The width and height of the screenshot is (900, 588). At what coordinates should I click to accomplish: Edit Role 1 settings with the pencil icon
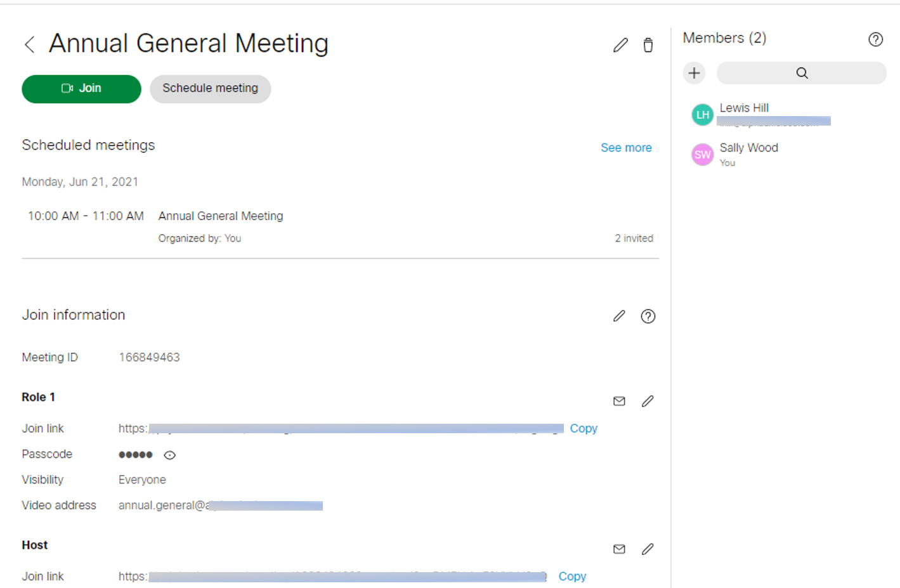point(647,400)
